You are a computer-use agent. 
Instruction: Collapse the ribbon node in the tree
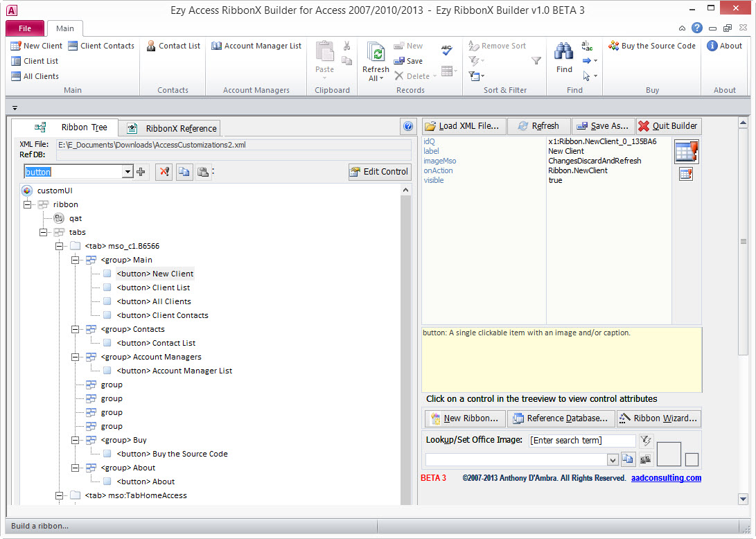28,204
